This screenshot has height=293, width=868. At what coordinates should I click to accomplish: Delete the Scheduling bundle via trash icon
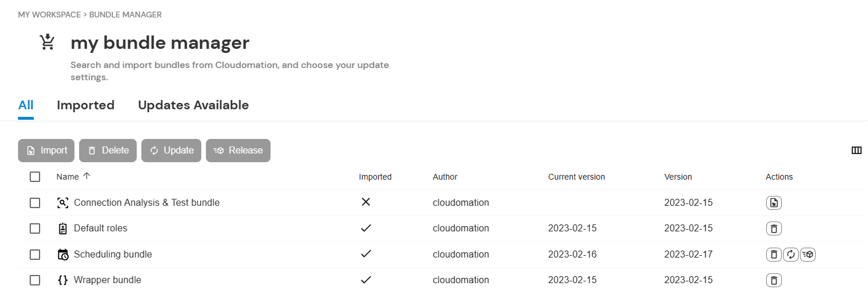tap(774, 254)
